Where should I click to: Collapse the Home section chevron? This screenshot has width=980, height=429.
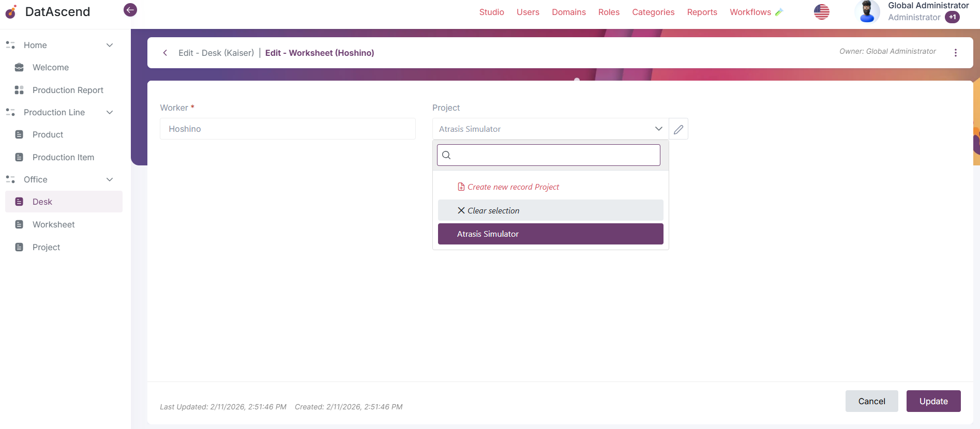point(110,45)
